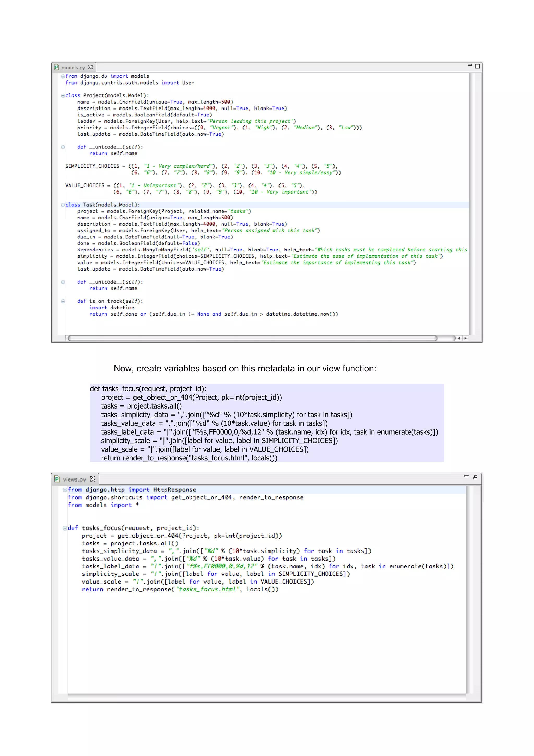534x756 pixels.
Task: Maximize the models.py editor pane
Action: 477,66
